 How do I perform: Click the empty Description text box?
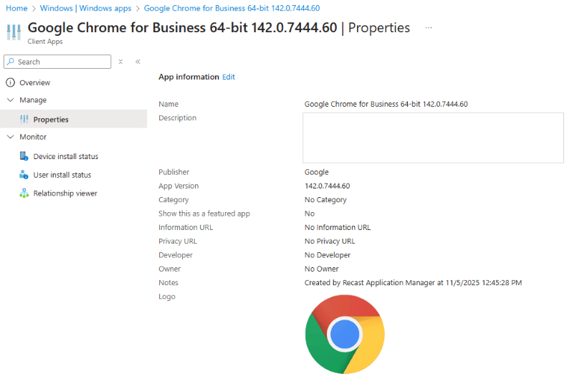(433, 138)
